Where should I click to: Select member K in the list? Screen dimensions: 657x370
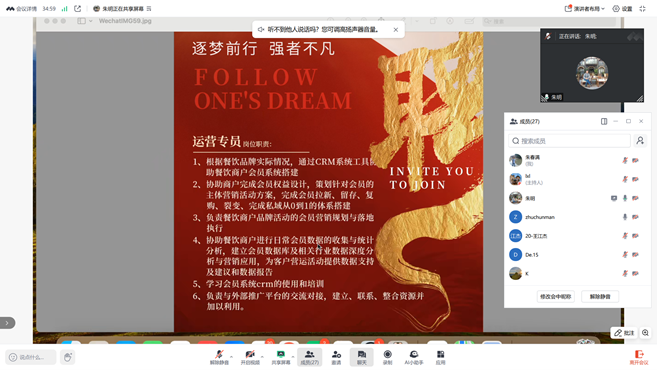coord(577,273)
